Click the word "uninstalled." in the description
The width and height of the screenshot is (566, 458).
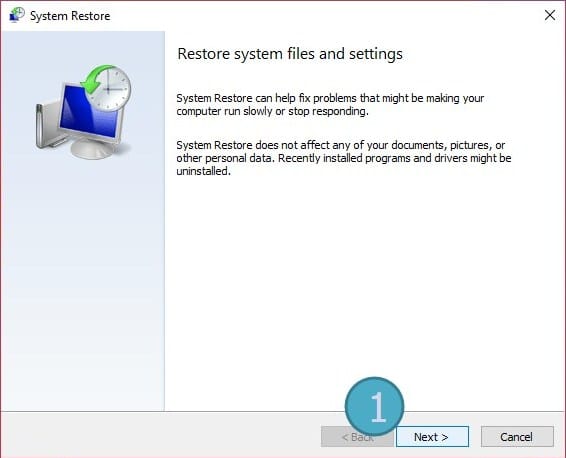[x=204, y=171]
